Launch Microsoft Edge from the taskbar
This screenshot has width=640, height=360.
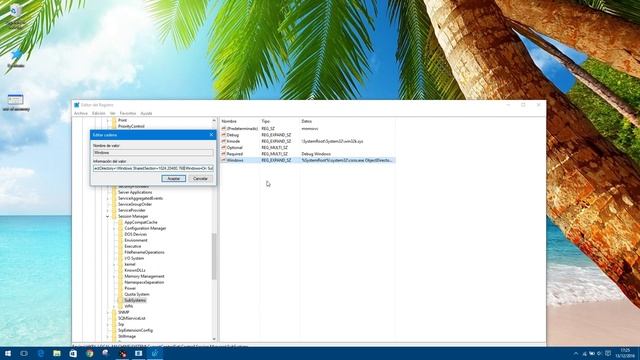tap(40, 353)
